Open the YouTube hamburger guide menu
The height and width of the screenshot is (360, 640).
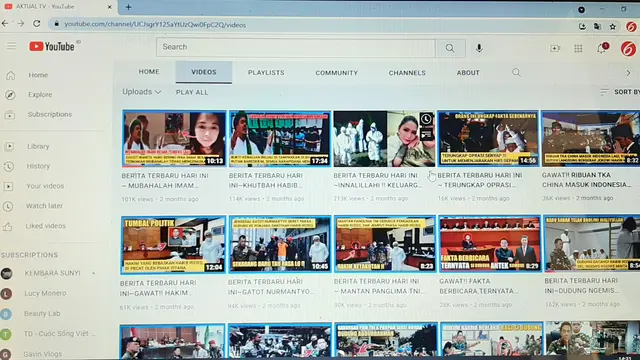click(11, 46)
